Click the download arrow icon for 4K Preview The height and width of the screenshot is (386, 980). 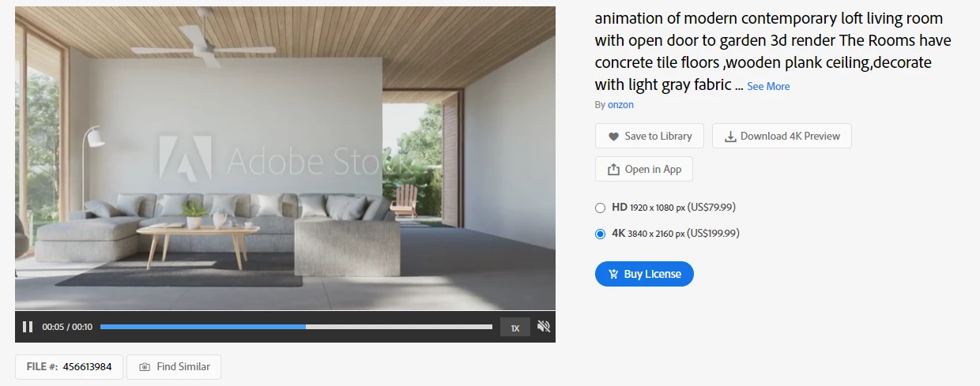(x=730, y=137)
